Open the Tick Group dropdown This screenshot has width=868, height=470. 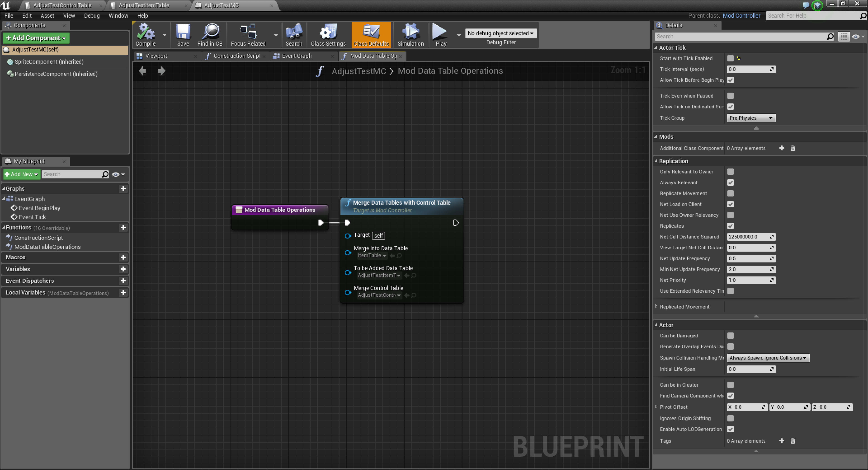coord(751,118)
